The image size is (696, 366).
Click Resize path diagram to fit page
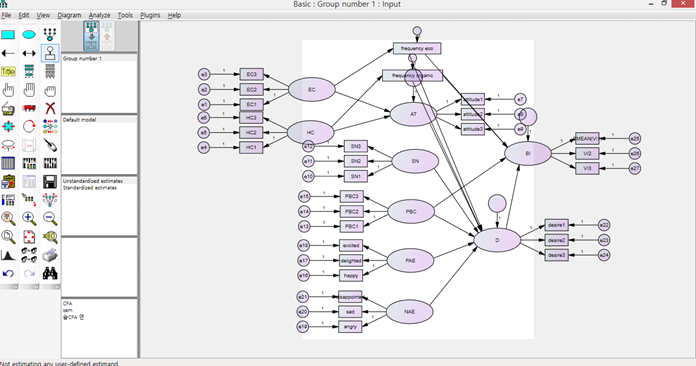[x=29, y=237]
